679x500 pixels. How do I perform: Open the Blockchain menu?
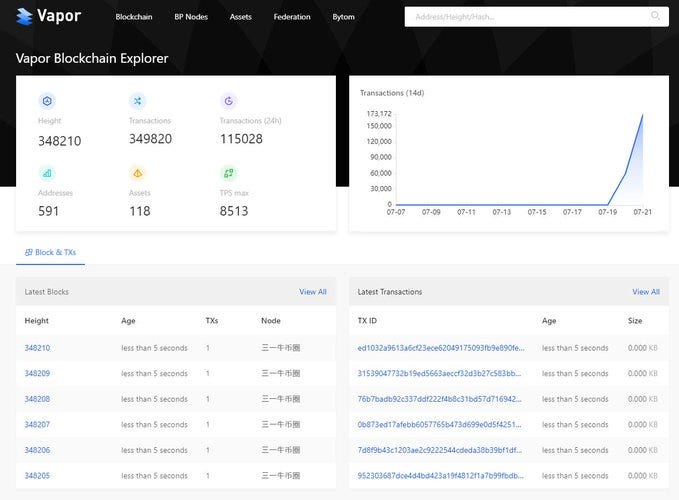coord(134,17)
